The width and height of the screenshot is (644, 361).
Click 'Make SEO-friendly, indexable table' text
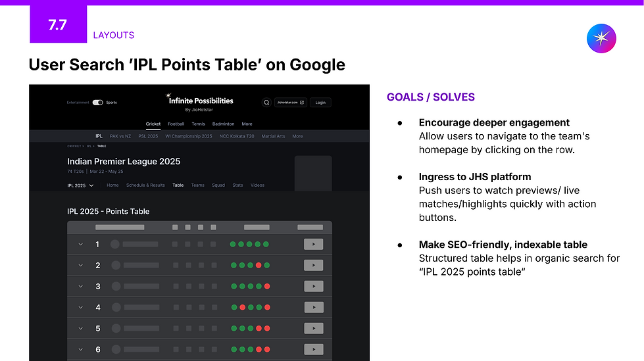coord(503,245)
